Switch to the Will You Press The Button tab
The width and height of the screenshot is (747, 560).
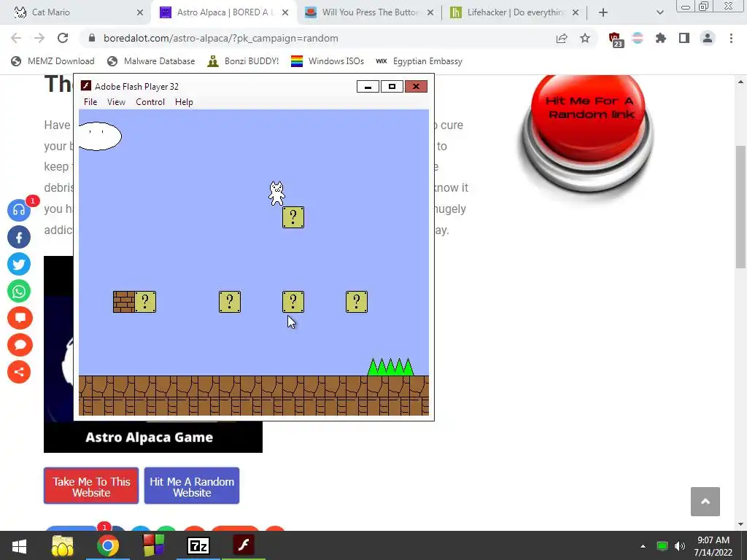[x=369, y=12]
